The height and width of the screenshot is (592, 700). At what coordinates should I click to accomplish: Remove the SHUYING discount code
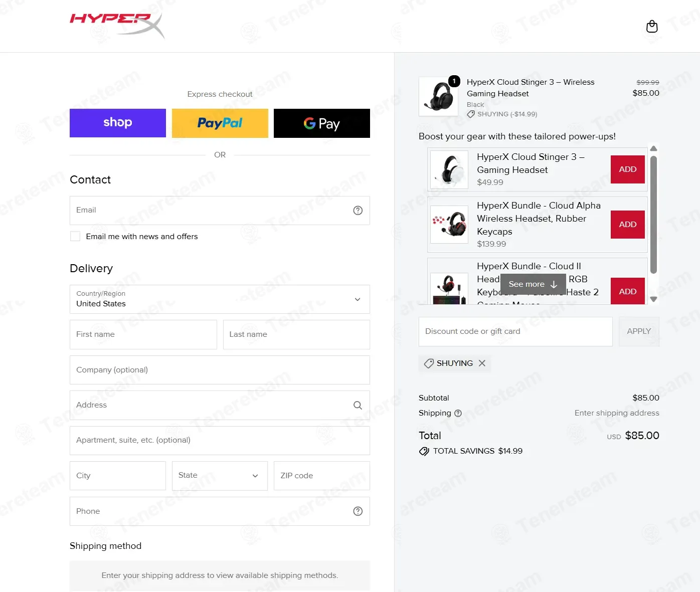(x=482, y=363)
